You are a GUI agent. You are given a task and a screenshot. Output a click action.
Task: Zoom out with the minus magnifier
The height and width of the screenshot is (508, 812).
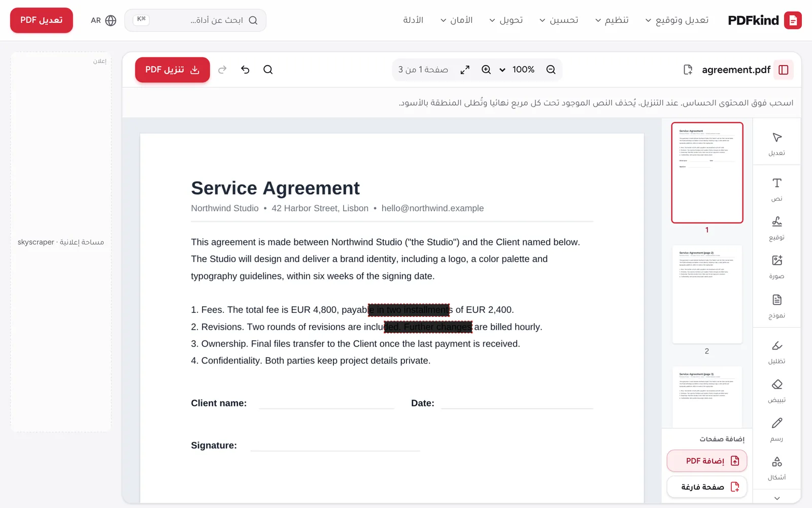click(x=551, y=70)
